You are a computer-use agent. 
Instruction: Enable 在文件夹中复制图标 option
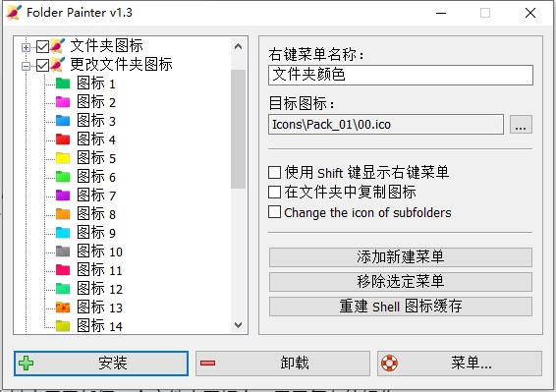coord(274,193)
